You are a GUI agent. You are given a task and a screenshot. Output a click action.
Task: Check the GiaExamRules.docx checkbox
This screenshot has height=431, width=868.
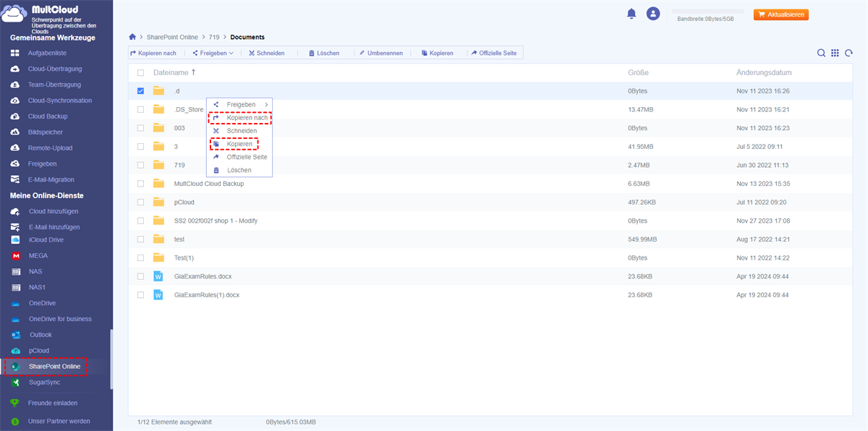click(x=140, y=276)
